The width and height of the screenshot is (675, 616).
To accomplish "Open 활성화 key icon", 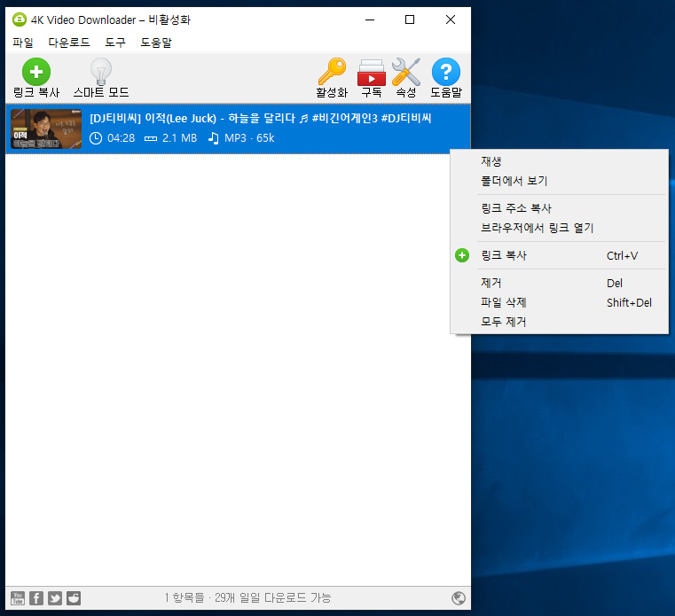I will click(332, 72).
